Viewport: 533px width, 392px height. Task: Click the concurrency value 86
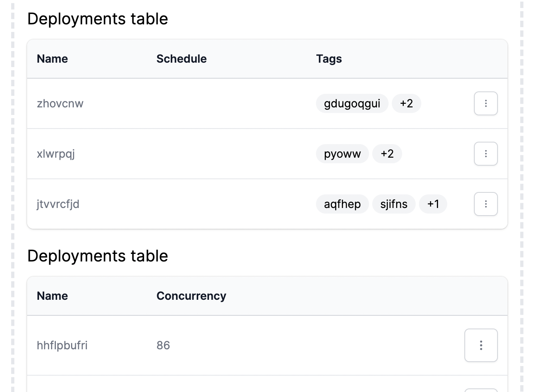163,345
